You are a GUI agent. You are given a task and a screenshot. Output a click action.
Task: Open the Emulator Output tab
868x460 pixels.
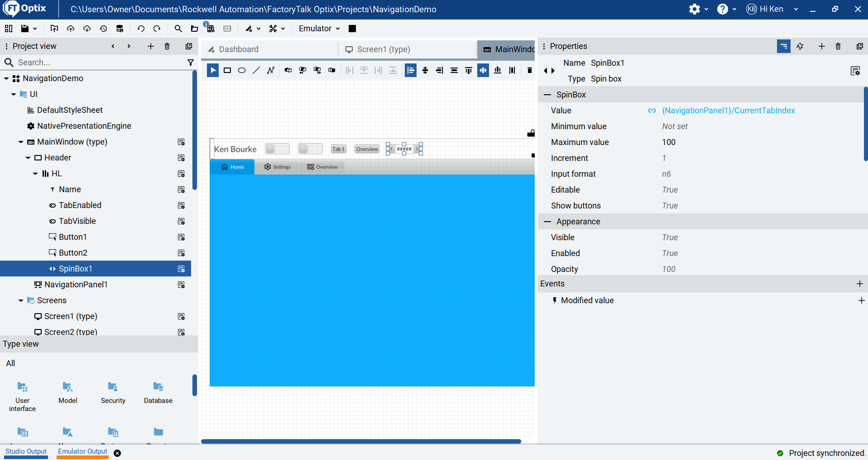point(82,451)
